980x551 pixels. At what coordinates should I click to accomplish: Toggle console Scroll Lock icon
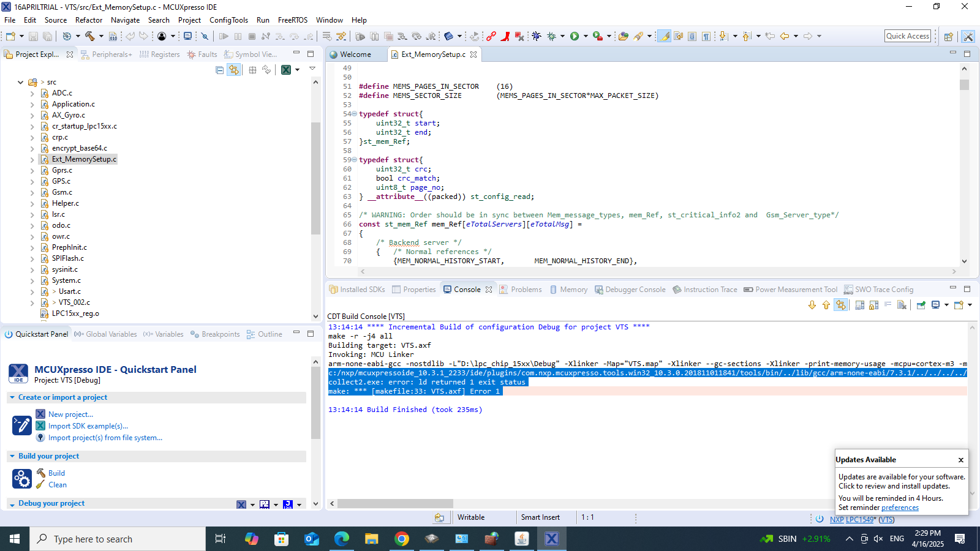pyautogui.click(x=874, y=305)
